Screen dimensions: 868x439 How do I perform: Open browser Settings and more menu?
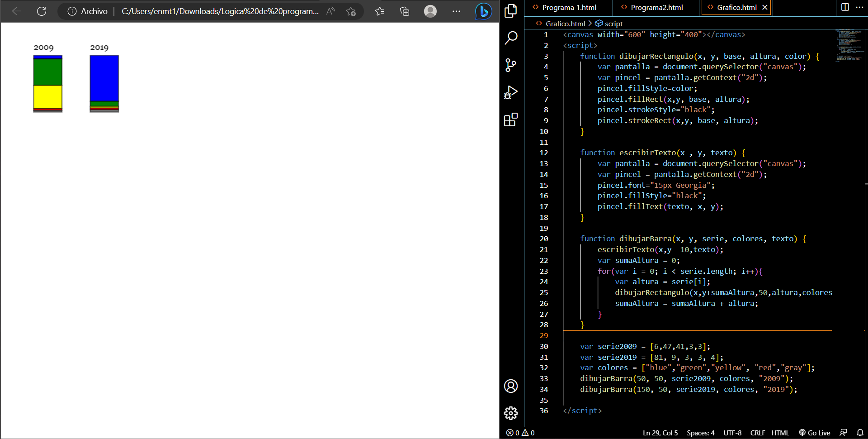click(x=456, y=11)
